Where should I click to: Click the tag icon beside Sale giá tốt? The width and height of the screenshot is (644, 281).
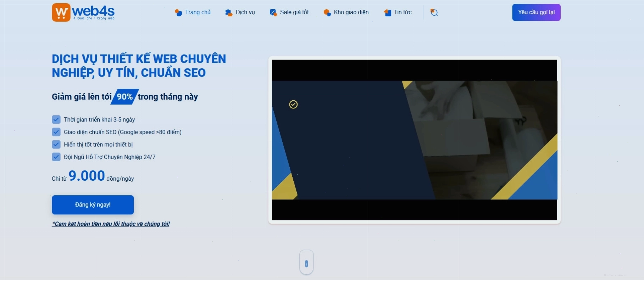pos(273,13)
